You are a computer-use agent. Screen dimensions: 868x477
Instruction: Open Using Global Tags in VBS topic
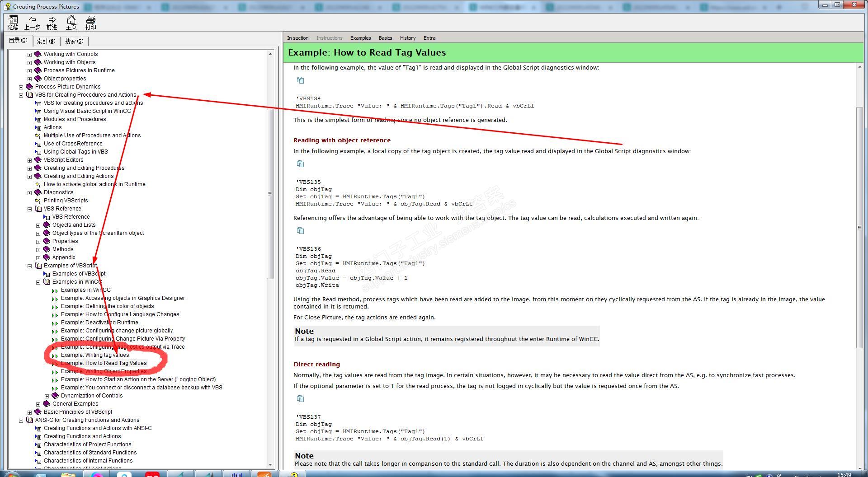point(75,152)
